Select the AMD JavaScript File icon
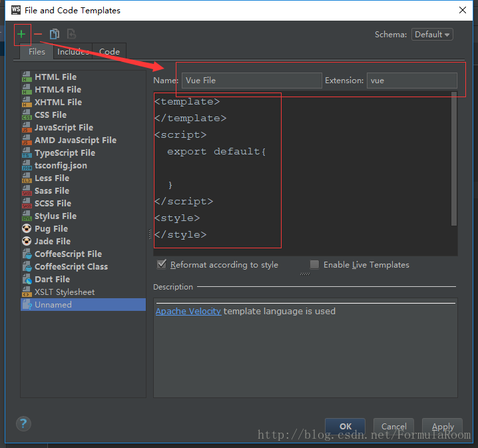This screenshot has height=448, width=478. 27,140
